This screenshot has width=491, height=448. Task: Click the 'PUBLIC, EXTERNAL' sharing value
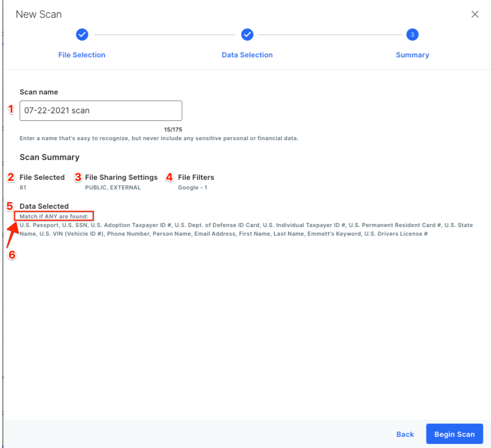[113, 187]
